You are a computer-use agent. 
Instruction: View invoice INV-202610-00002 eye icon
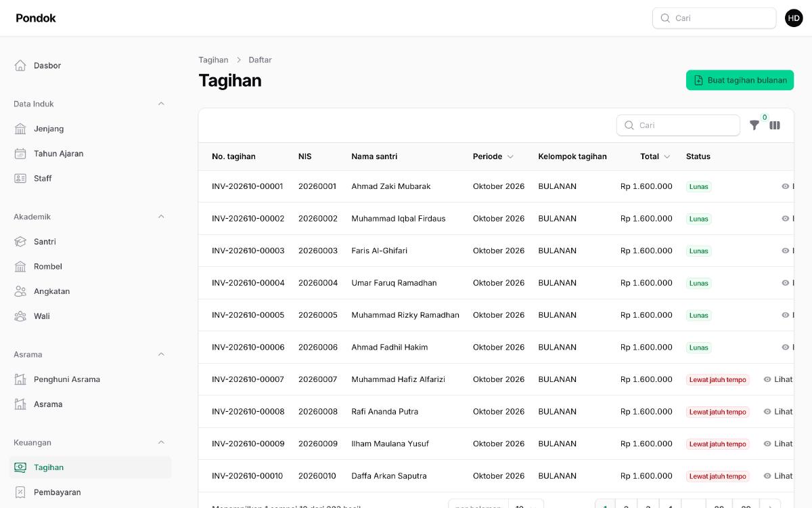[x=786, y=219]
